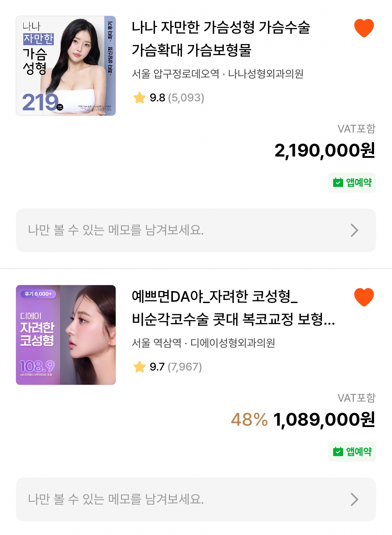The image size is (392, 535).
Task: Expand the second memo field chevron
Action: (354, 499)
